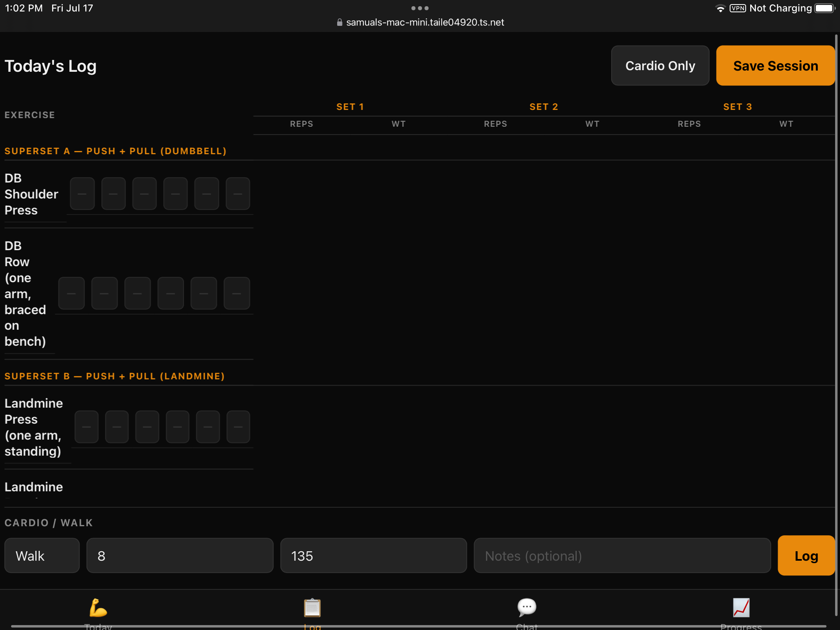Click the SET 1 column header
Screen dimensions: 840x630
click(350, 107)
